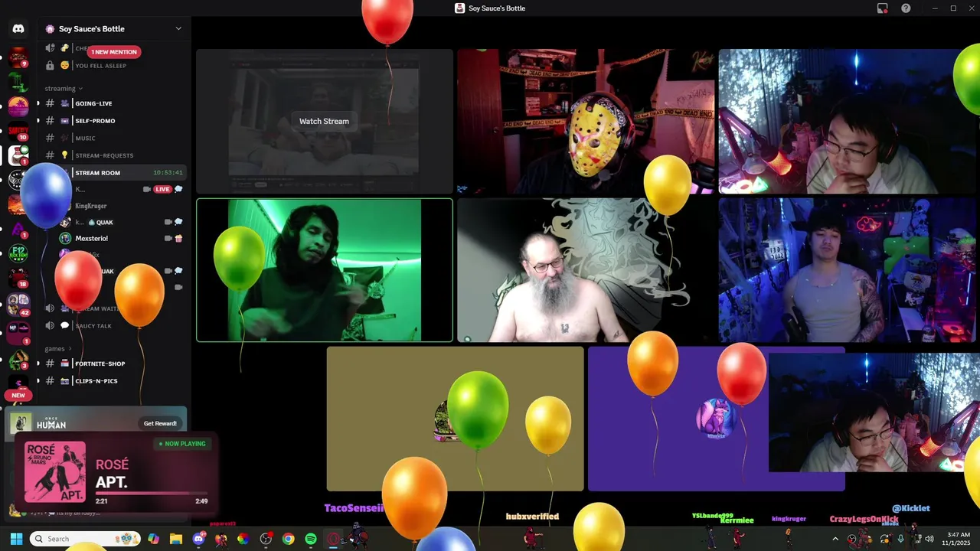Screen dimensions: 980x551
Task: Click the 1 New Mention button
Action: (x=113, y=52)
